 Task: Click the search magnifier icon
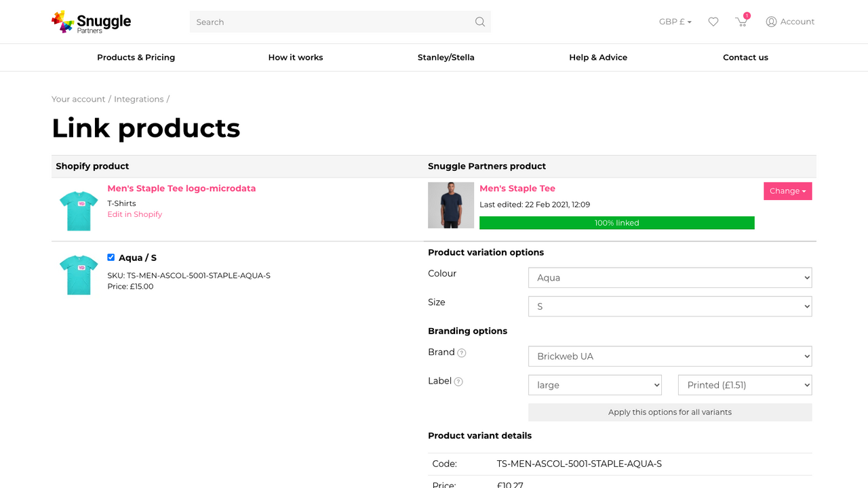click(x=479, y=22)
